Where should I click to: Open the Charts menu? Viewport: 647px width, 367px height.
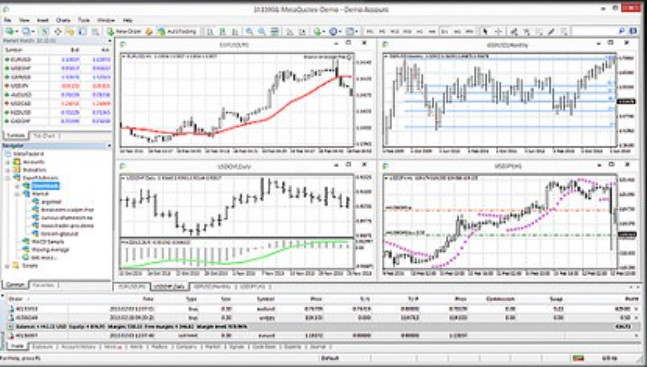[63, 20]
